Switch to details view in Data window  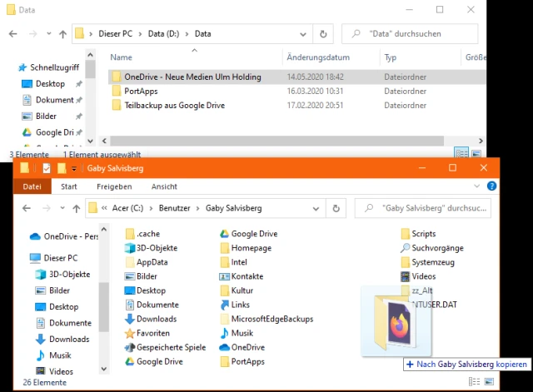[x=461, y=153]
